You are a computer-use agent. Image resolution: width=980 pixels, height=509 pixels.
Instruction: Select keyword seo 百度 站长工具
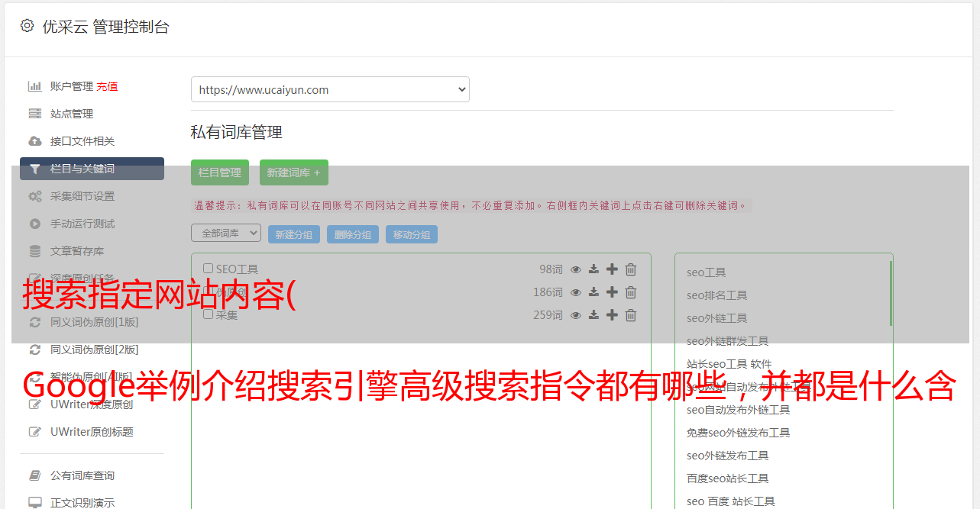tap(731, 501)
